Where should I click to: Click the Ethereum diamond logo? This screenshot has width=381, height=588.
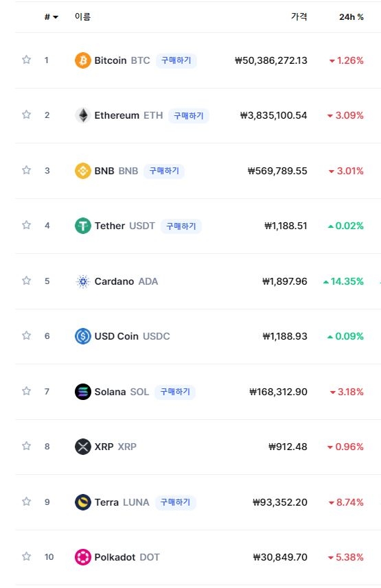click(x=82, y=115)
